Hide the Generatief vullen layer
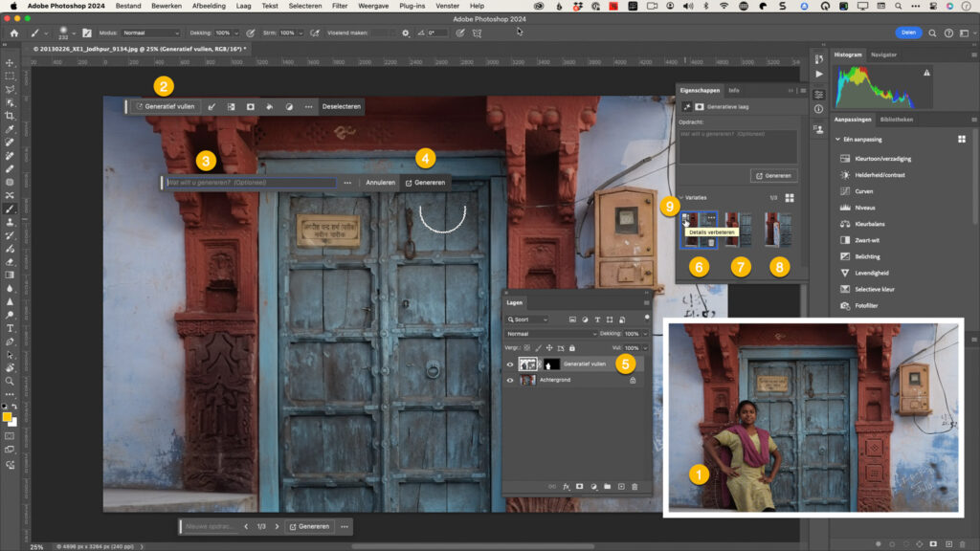The width and height of the screenshot is (980, 551). tap(510, 364)
